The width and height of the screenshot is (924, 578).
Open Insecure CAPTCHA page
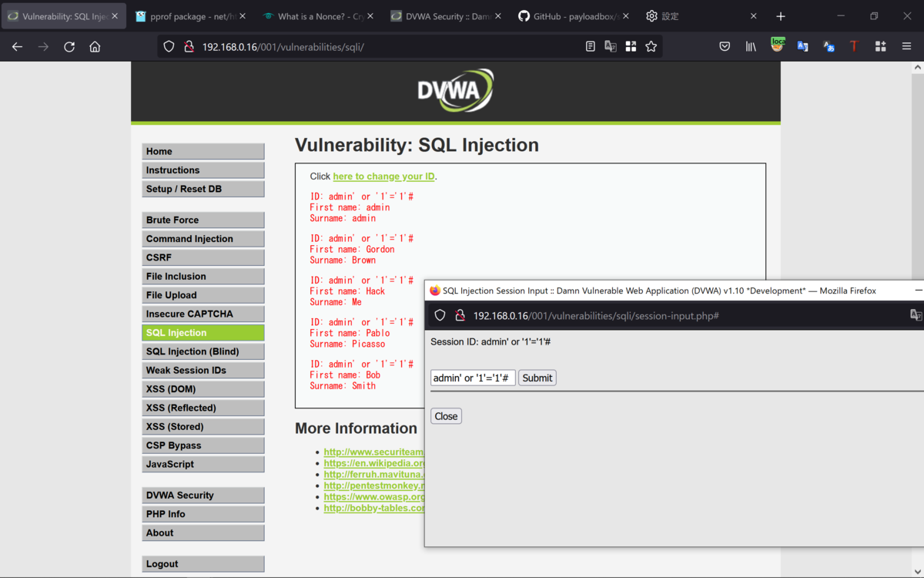203,314
